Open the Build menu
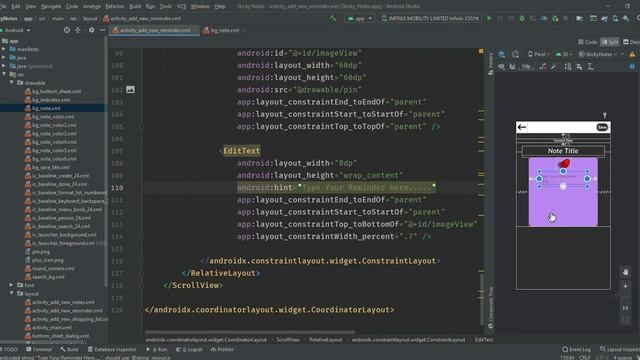This screenshot has height=360, width=640. pyautogui.click(x=135, y=6)
